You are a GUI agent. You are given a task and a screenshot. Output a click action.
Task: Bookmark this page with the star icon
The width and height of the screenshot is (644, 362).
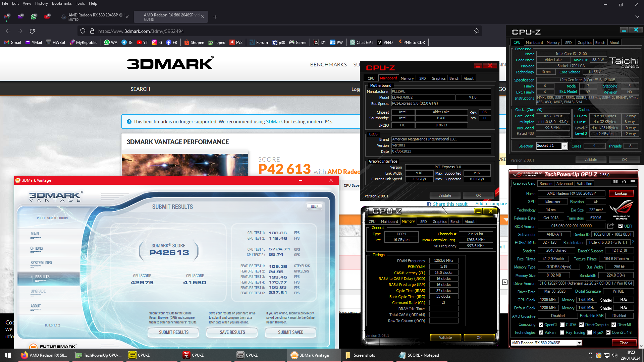pos(476,31)
